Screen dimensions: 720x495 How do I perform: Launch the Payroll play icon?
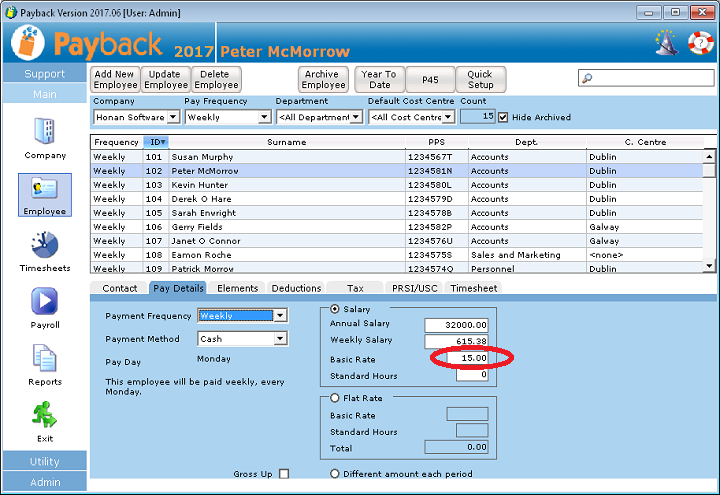tap(45, 302)
